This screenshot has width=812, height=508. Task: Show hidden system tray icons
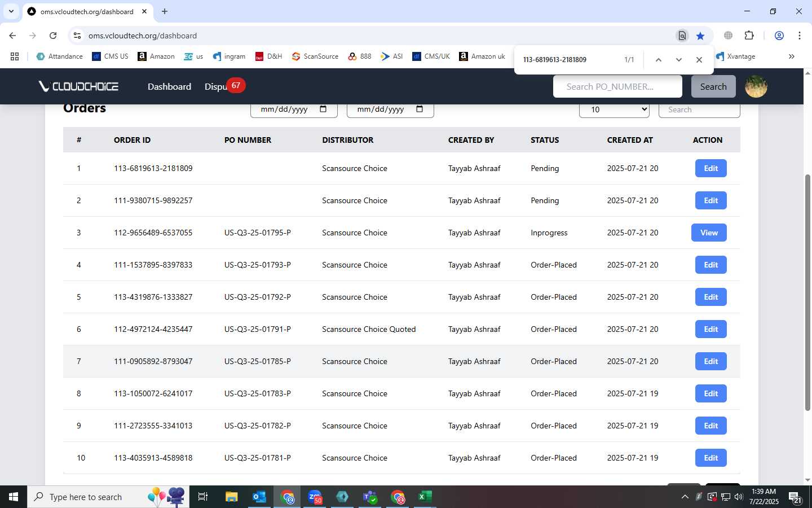(x=685, y=497)
